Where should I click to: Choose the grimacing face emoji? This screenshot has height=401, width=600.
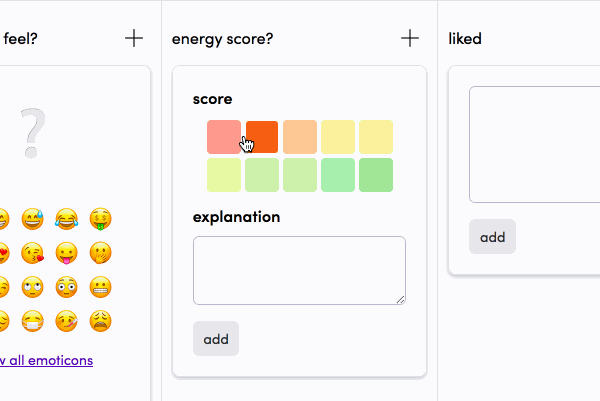pos(101,287)
